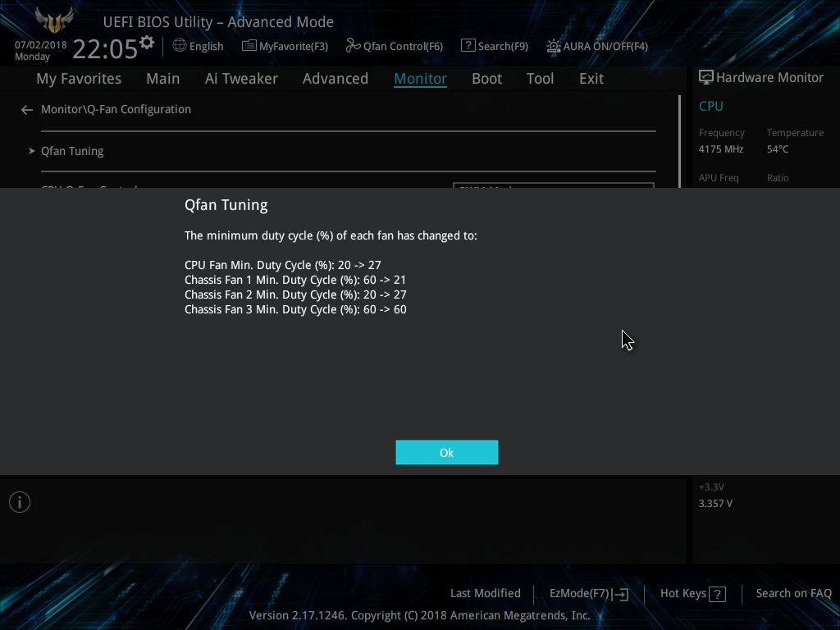This screenshot has height=630, width=840.
Task: Click the Temperature label under CPU
Action: (x=795, y=133)
